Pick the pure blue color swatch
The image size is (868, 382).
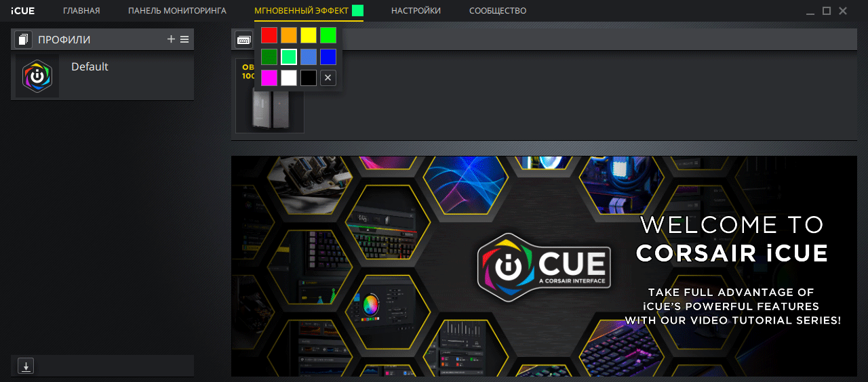coord(328,57)
